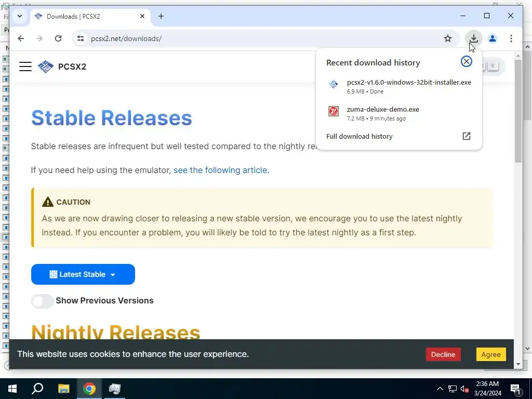The image size is (532, 399).
Task: Toggle Show Previous Versions switch
Action: (43, 301)
